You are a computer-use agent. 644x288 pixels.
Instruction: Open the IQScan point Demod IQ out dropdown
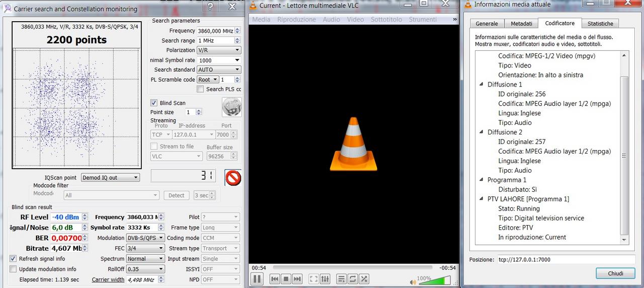[x=110, y=177]
